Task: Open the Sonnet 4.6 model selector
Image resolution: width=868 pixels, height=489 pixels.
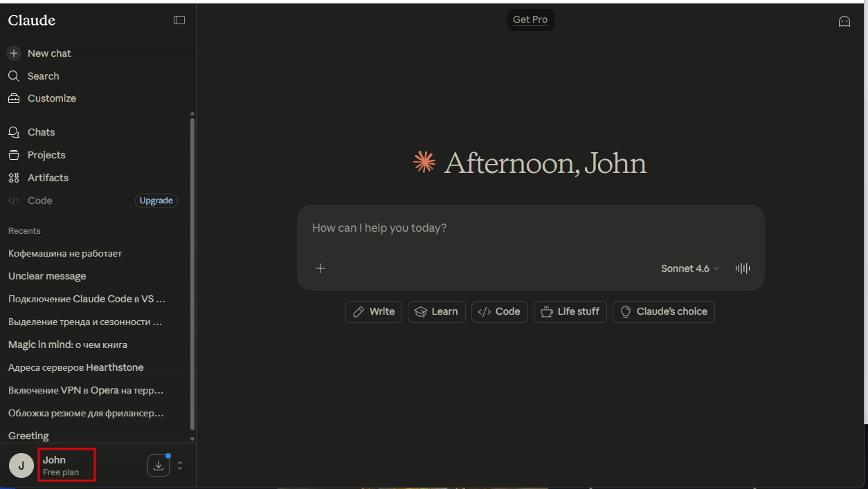Action: point(690,268)
